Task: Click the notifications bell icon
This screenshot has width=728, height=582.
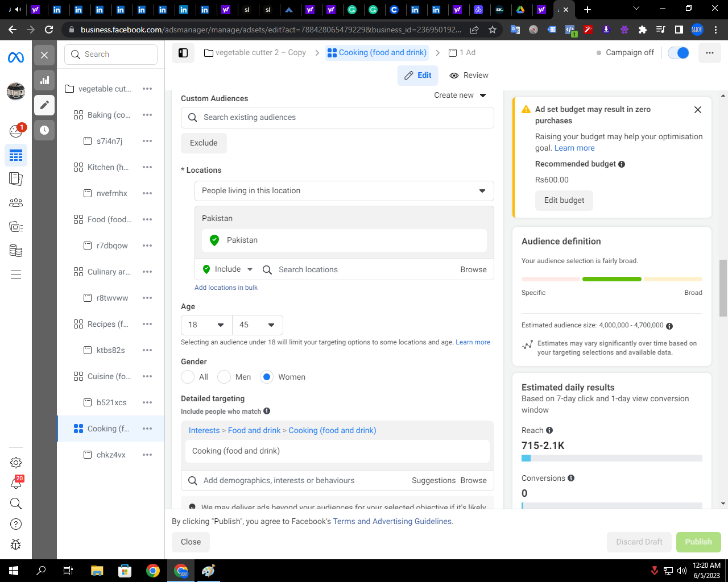Action: [x=16, y=484]
